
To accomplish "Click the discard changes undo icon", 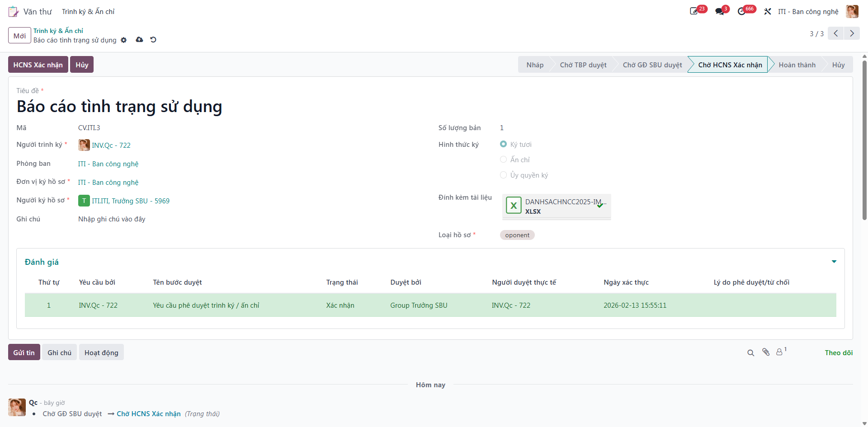I will pos(153,40).
